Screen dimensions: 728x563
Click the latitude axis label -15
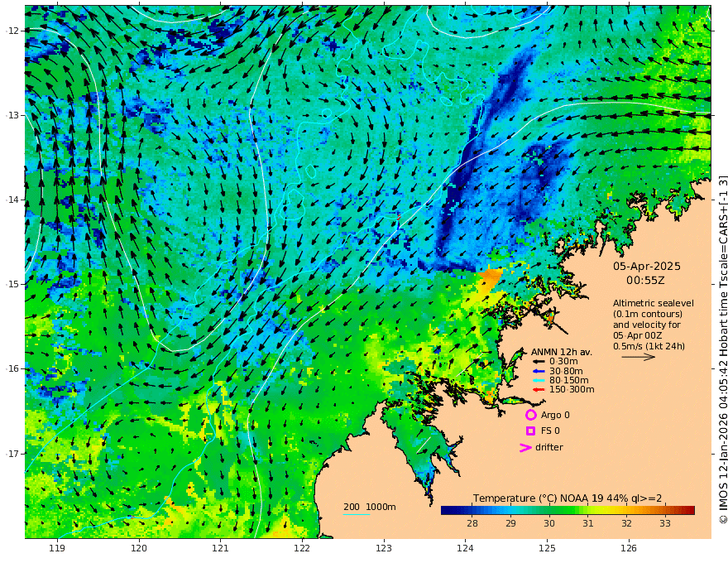click(12, 284)
